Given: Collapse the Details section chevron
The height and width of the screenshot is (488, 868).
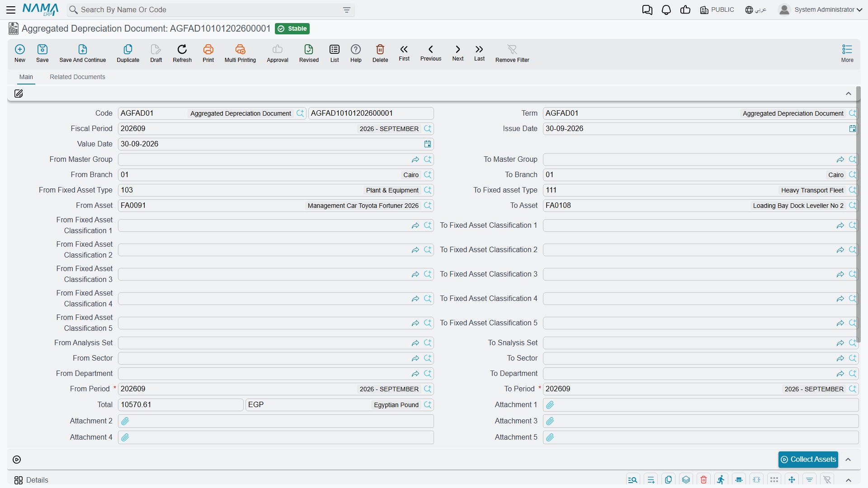Looking at the screenshot, I should [849, 480].
